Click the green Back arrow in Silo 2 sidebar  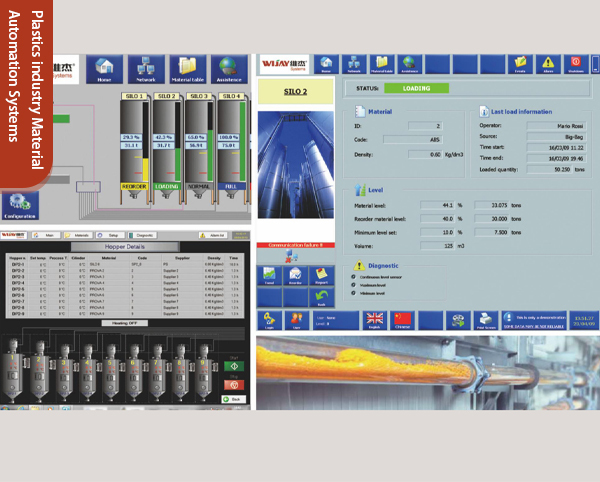tap(321, 298)
